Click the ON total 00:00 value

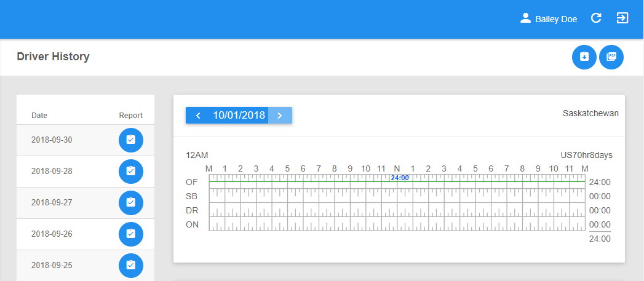point(600,224)
